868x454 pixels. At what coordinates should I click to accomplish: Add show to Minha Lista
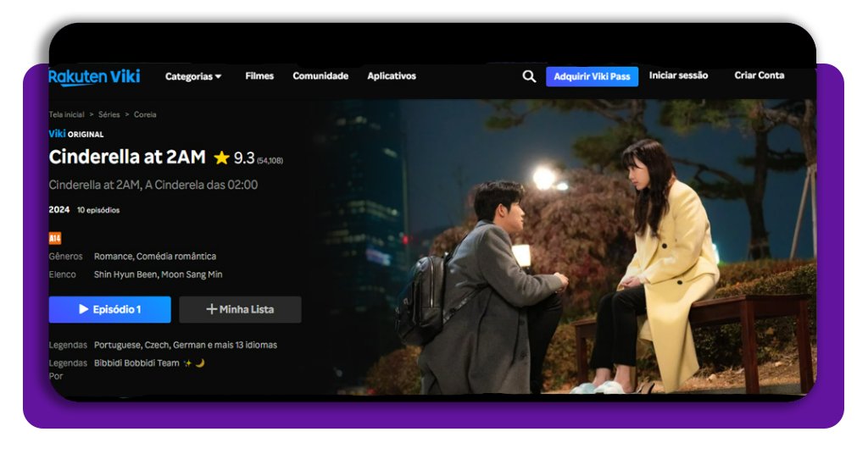(240, 309)
